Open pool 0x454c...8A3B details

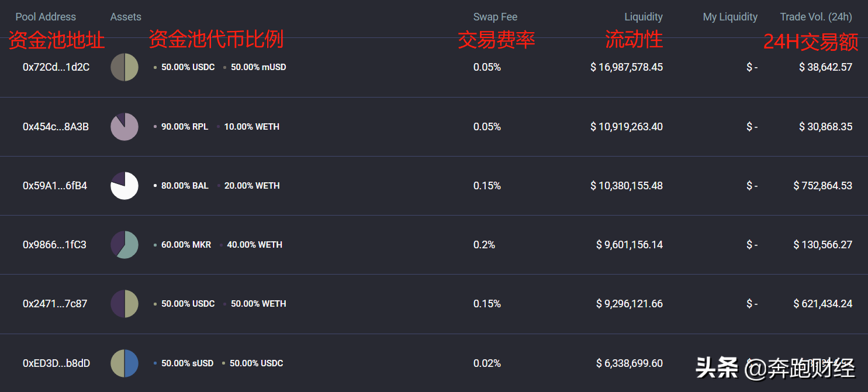[56, 126]
